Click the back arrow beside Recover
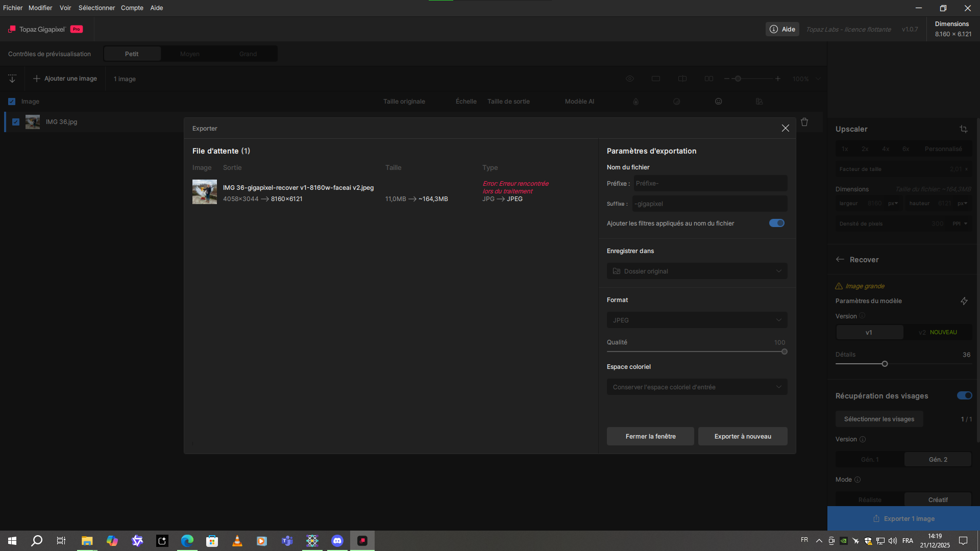The height and width of the screenshot is (551, 980). point(840,260)
